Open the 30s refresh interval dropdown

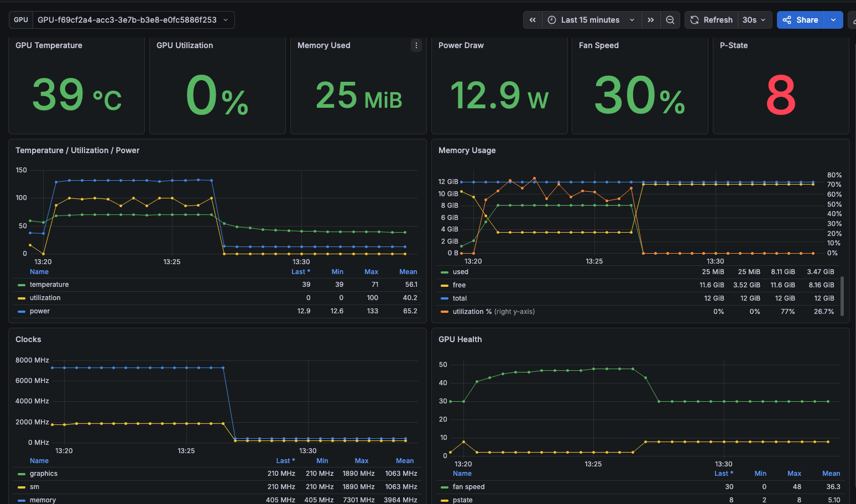pyautogui.click(x=755, y=20)
